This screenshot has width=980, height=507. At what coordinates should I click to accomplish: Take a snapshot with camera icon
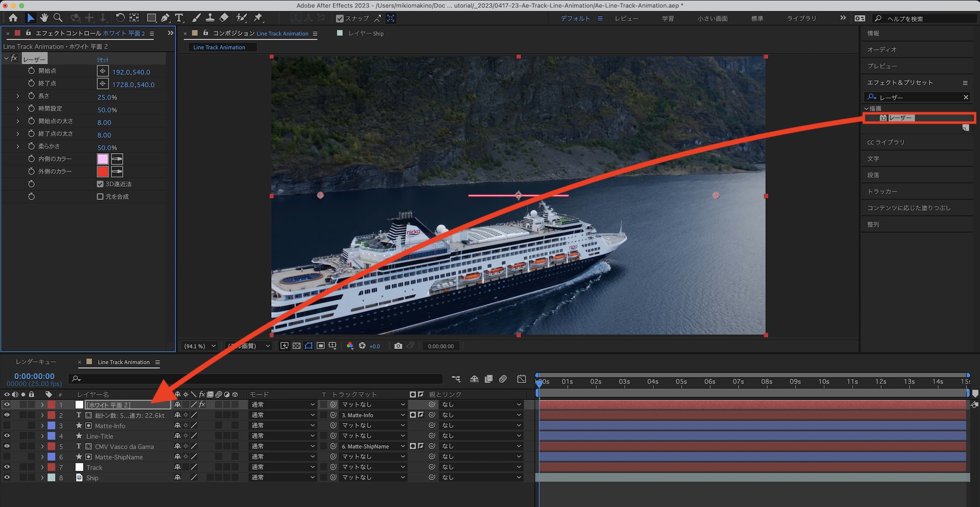tap(398, 346)
